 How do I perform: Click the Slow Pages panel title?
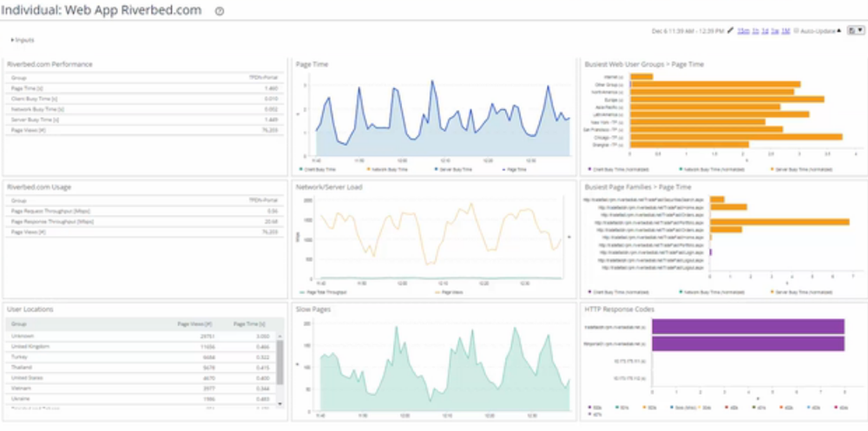click(313, 310)
